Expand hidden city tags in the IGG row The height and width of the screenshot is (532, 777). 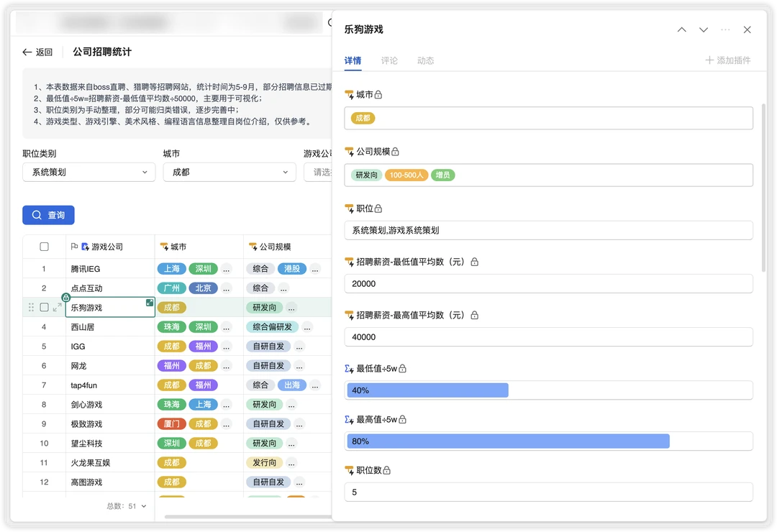coord(226,347)
